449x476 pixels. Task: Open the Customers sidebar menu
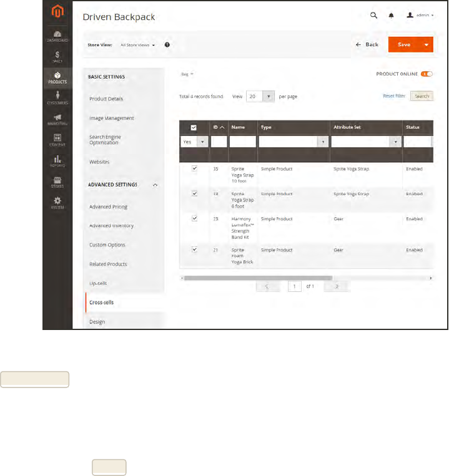pyautogui.click(x=57, y=98)
